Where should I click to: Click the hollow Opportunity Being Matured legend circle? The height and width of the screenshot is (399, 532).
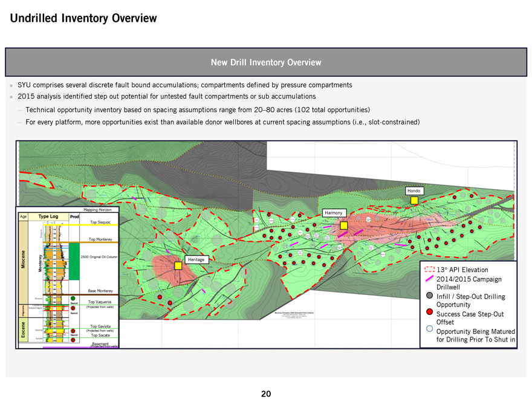click(x=429, y=329)
